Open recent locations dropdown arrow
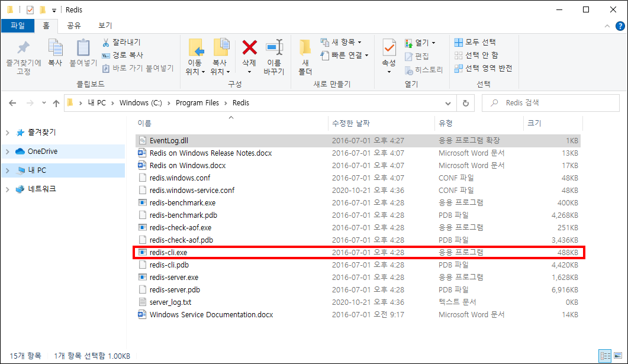 pyautogui.click(x=44, y=103)
